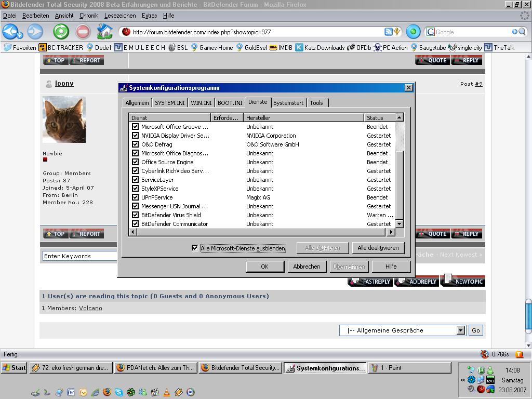Click Firefox forward navigation arrow
The image size is (532, 399).
tap(35, 32)
